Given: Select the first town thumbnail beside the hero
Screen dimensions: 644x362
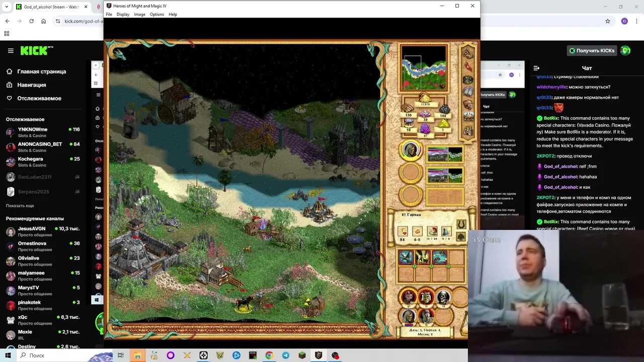Looking at the screenshot, I should [x=445, y=154].
